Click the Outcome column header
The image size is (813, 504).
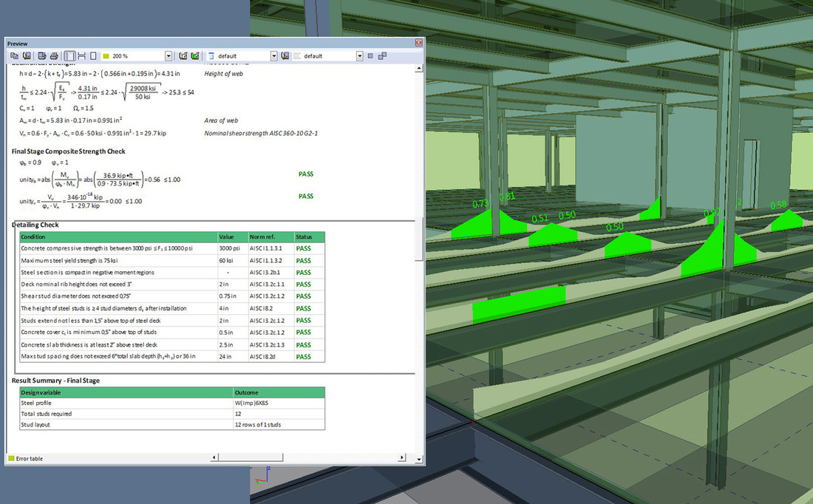point(279,392)
